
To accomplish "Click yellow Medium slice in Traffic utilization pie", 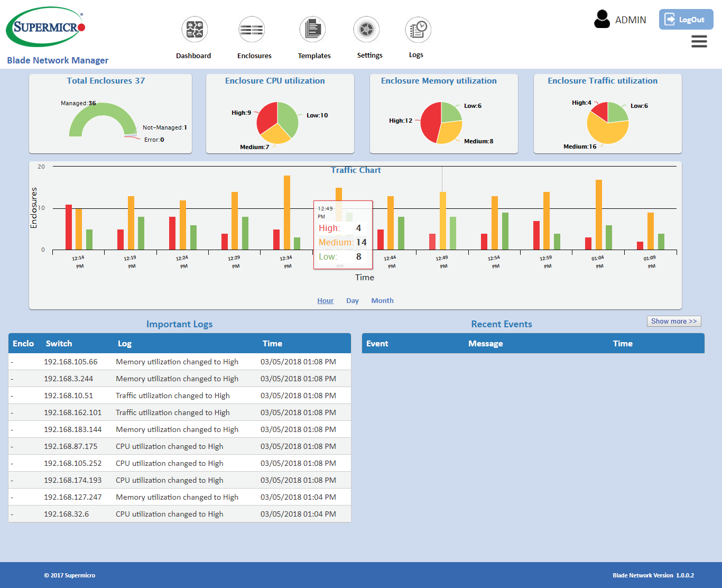I will click(x=608, y=132).
